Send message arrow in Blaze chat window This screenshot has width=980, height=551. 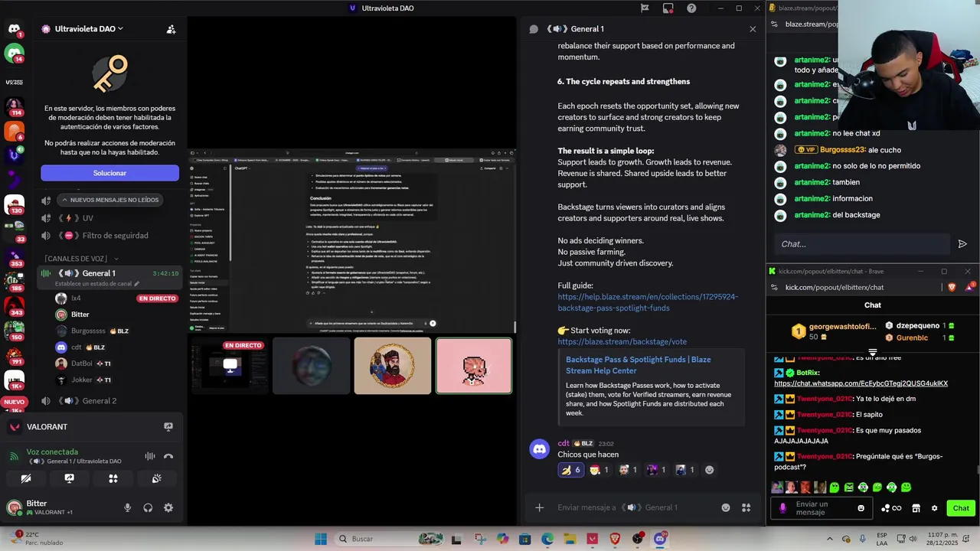point(962,244)
